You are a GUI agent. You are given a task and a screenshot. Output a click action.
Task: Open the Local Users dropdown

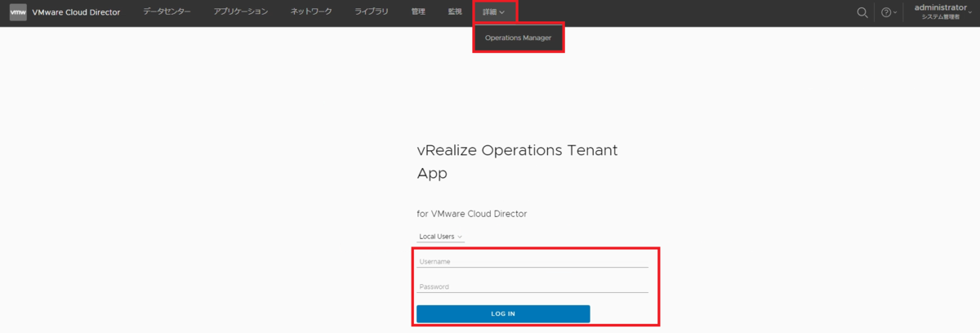pos(441,237)
